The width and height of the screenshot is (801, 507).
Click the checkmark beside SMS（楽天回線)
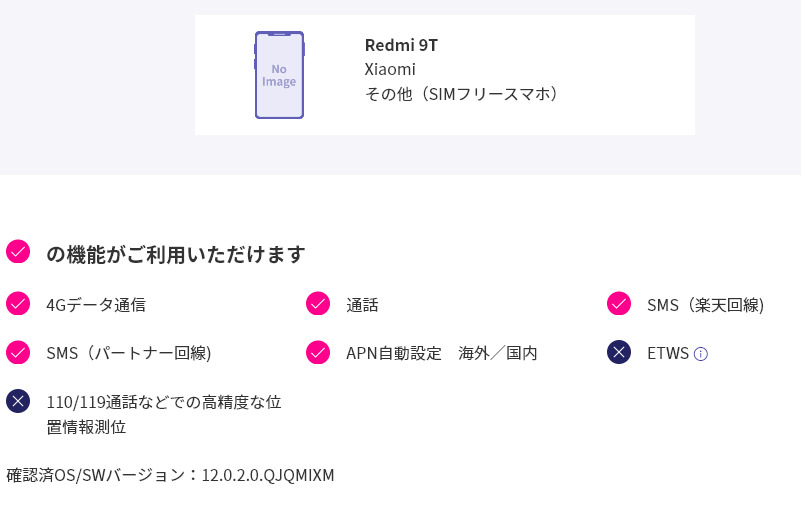click(619, 303)
